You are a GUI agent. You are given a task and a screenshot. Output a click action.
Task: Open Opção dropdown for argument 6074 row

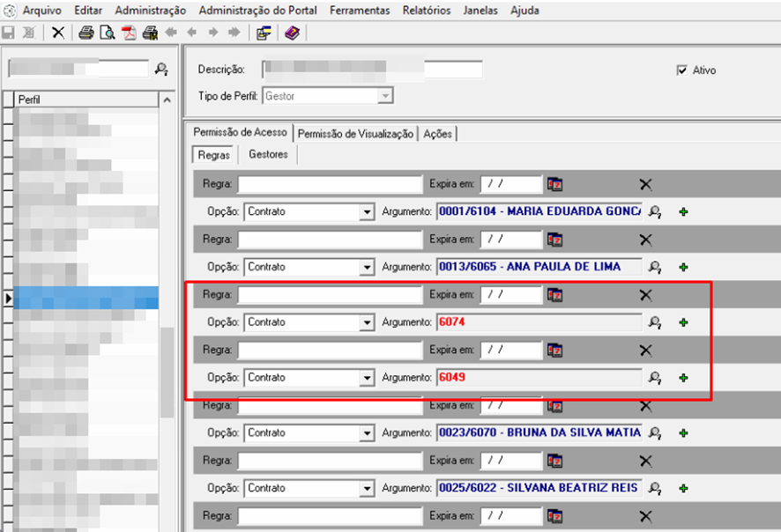[367, 323]
